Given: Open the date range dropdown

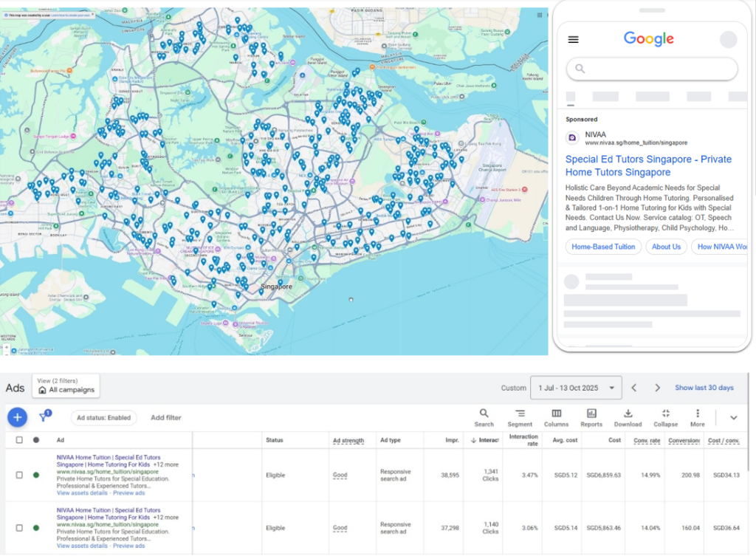Looking at the screenshot, I should pos(575,388).
